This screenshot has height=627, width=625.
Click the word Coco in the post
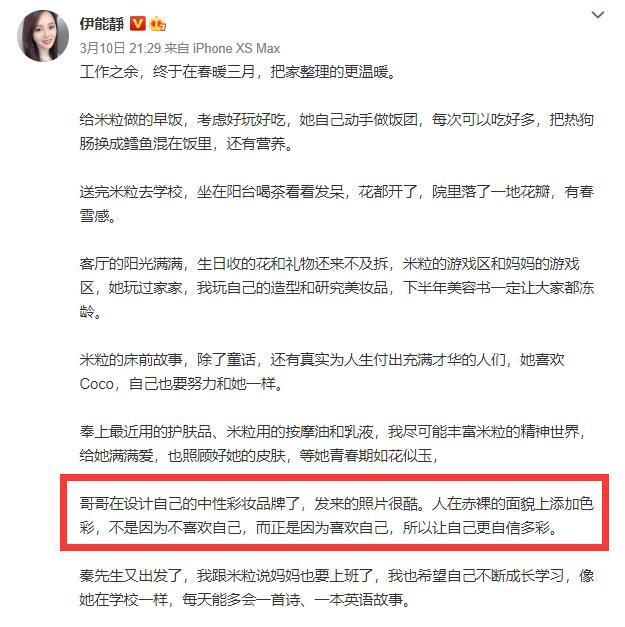96,384
